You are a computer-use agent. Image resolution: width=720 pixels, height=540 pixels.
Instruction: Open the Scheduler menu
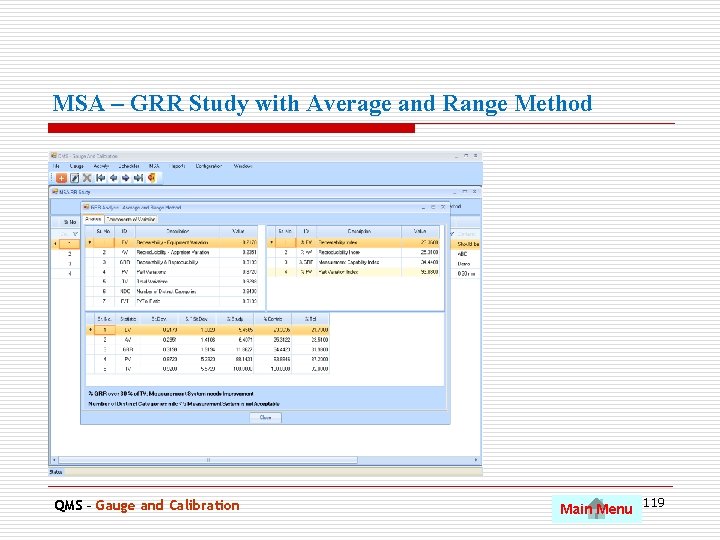pyautogui.click(x=129, y=166)
